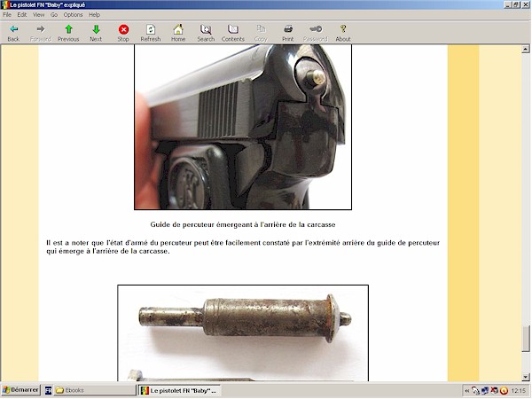532x399 pixels.
Task: Open the About dialog
Action: point(343,33)
